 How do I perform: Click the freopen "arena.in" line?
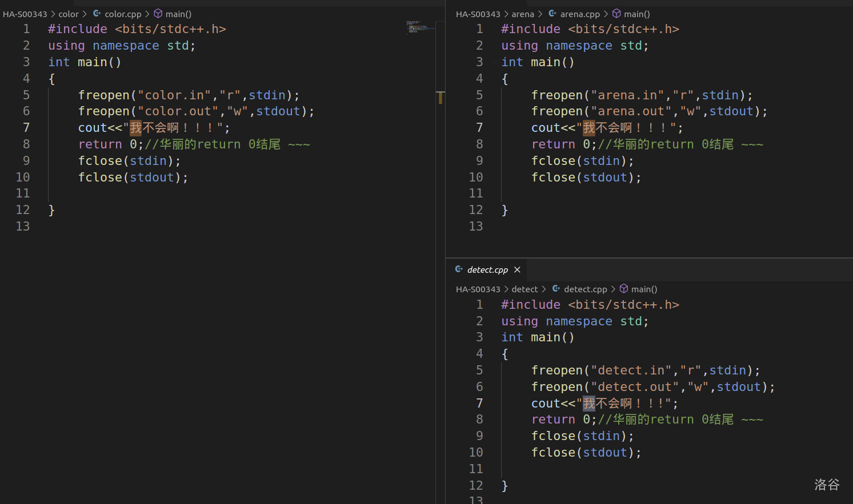[x=642, y=95]
